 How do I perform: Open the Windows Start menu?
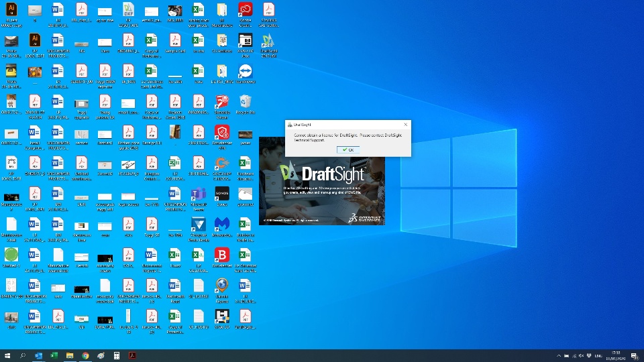click(7, 355)
